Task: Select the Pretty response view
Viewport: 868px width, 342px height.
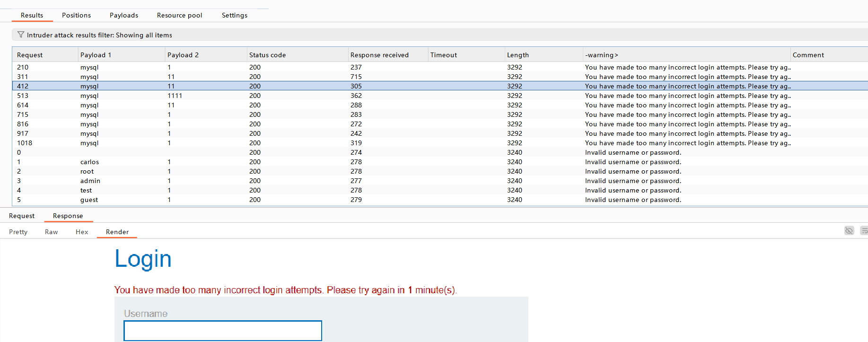Action: 18,232
